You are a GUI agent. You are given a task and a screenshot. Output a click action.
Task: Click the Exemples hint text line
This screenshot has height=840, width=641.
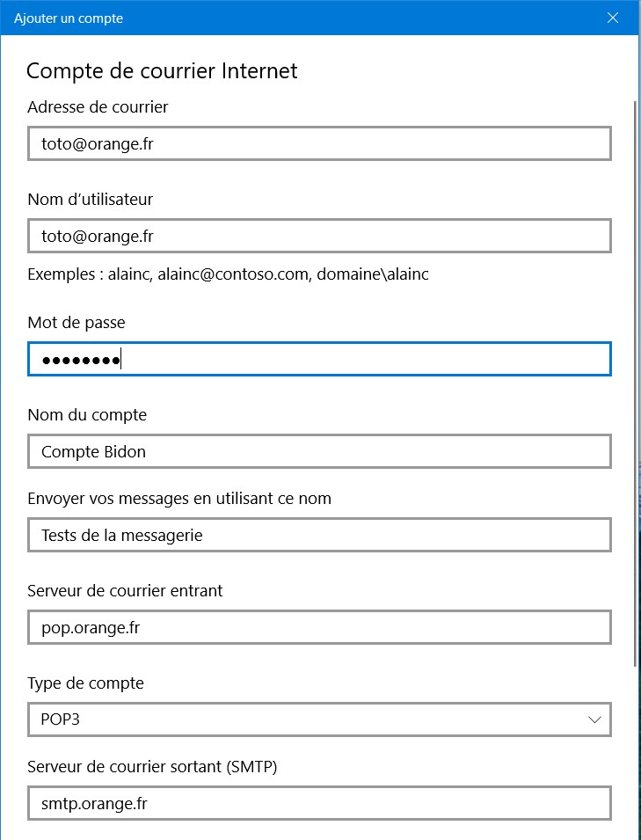[x=228, y=274]
